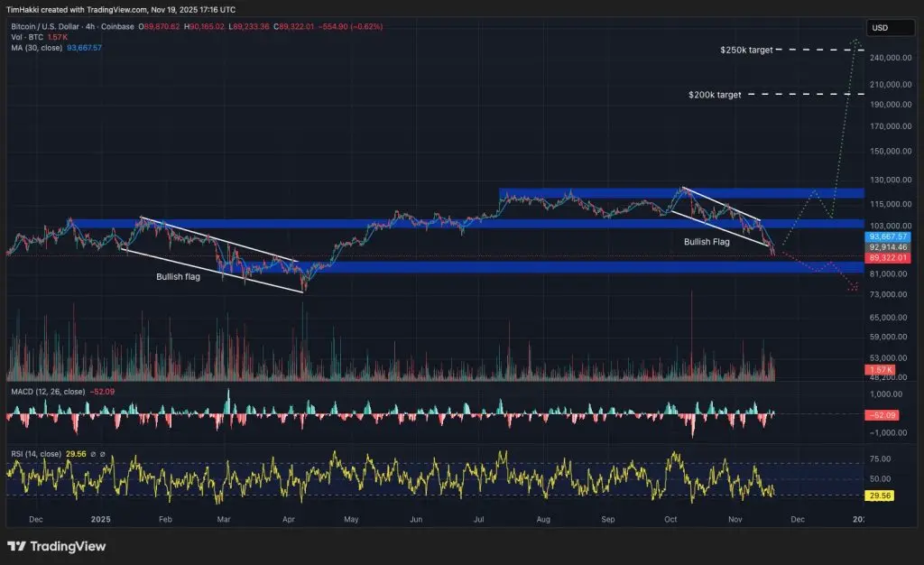The width and height of the screenshot is (924, 565).
Task: Click the TradingView logo in the bottom corner
Action: pyautogui.click(x=54, y=546)
